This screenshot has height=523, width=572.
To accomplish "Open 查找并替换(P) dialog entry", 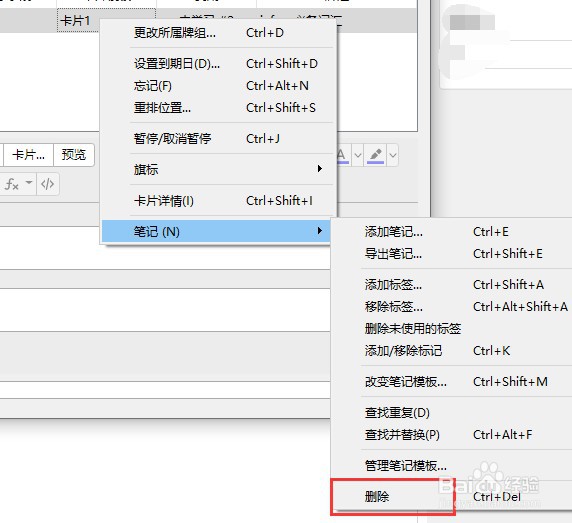I will coord(452,435).
